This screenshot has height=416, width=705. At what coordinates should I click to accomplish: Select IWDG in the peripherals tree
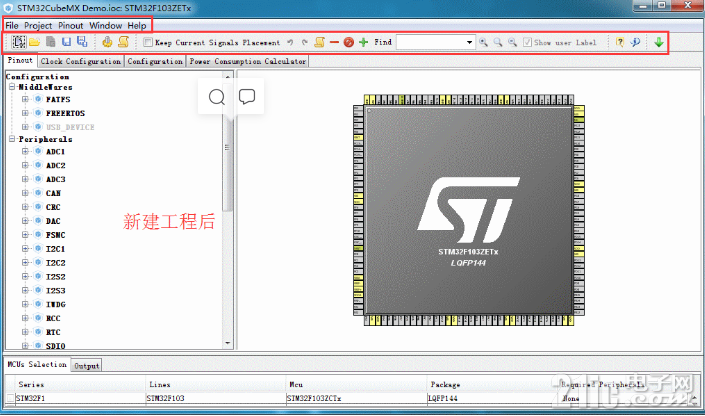click(x=56, y=304)
